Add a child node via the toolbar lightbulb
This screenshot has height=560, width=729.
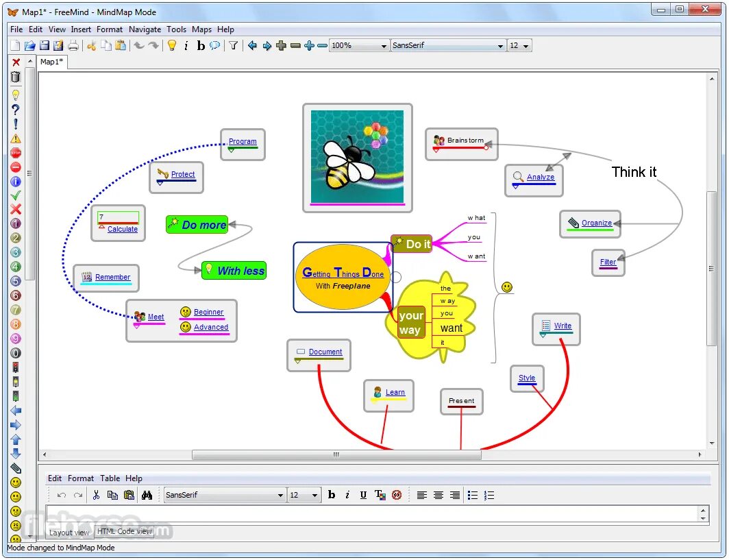(172, 45)
